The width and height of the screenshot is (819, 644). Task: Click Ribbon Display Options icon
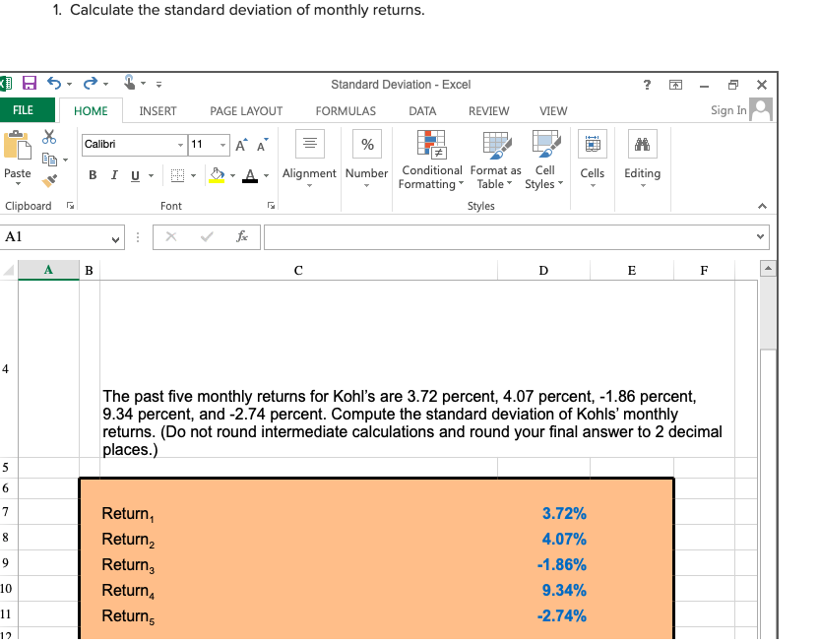coord(675,85)
